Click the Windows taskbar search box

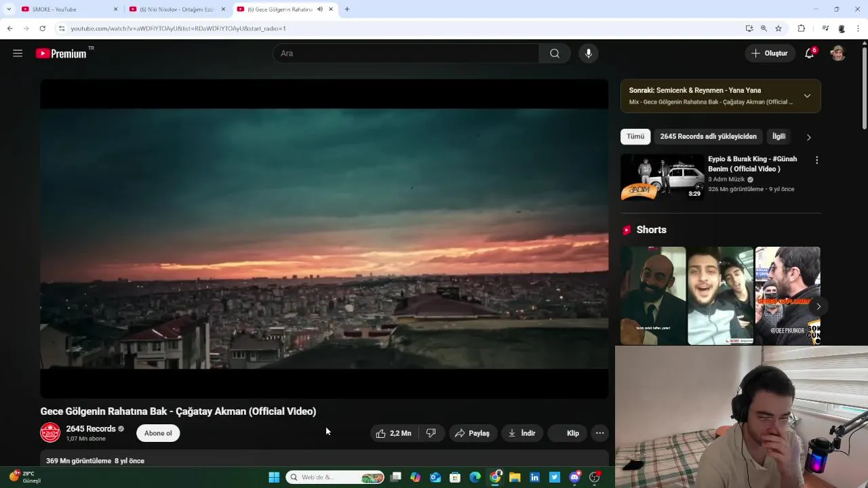(335, 477)
